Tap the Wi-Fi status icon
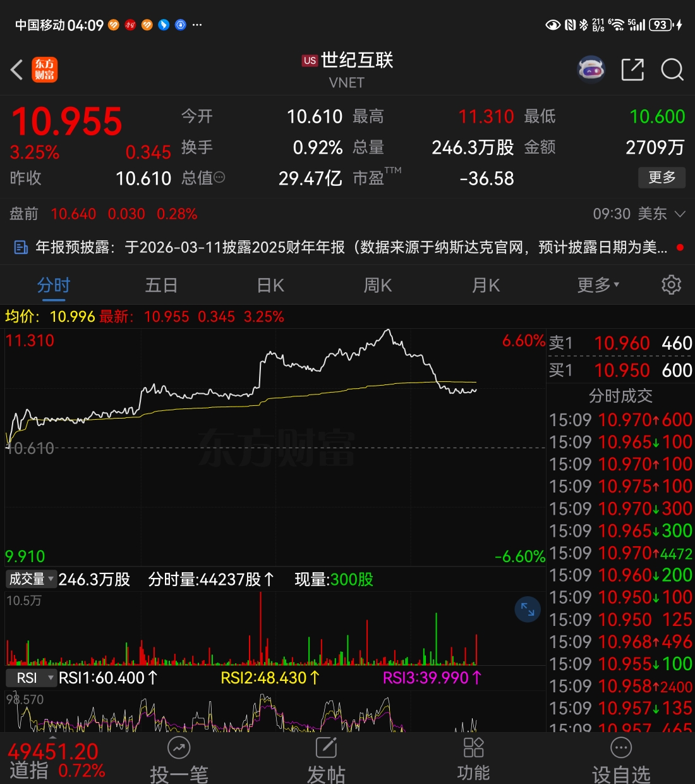Image resolution: width=695 pixels, height=784 pixels. tap(616, 25)
